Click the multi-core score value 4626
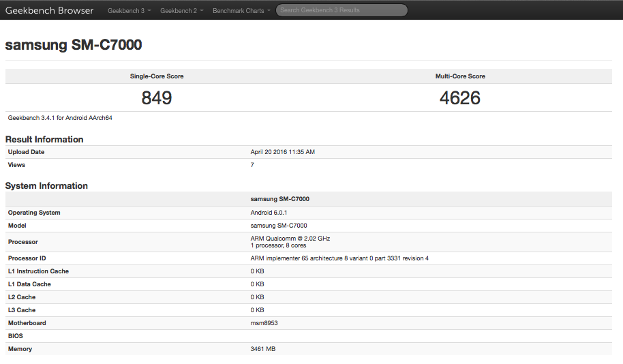This screenshot has width=623, height=364. click(460, 98)
